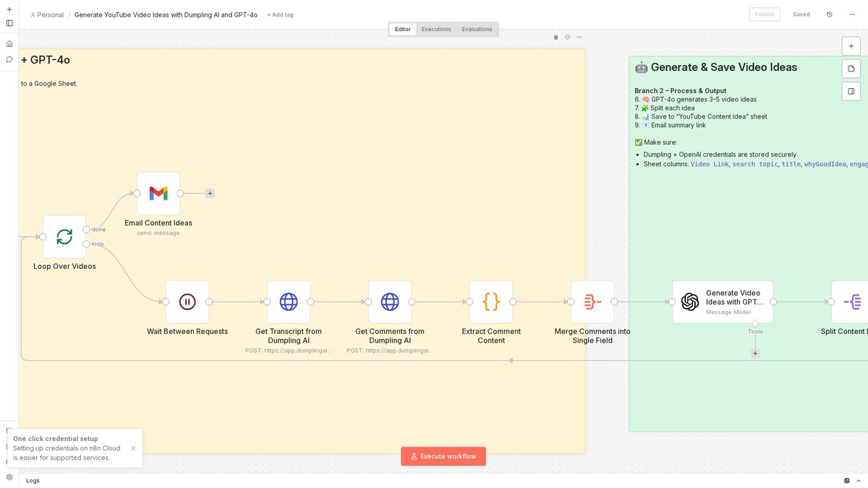The image size is (868, 488).
Task: Add a sticky note with canvas note button
Action: pyautogui.click(x=851, y=69)
